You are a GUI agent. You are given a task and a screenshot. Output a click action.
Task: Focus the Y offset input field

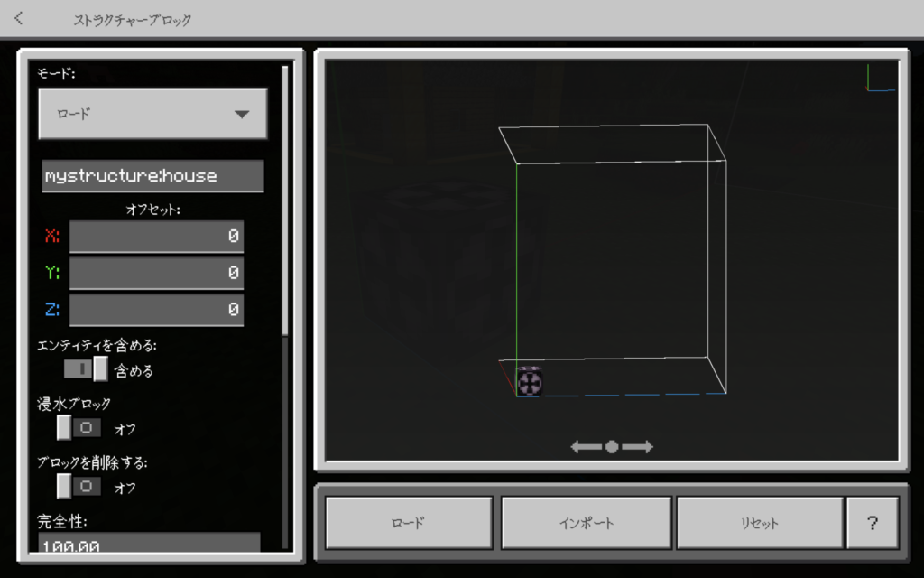156,273
